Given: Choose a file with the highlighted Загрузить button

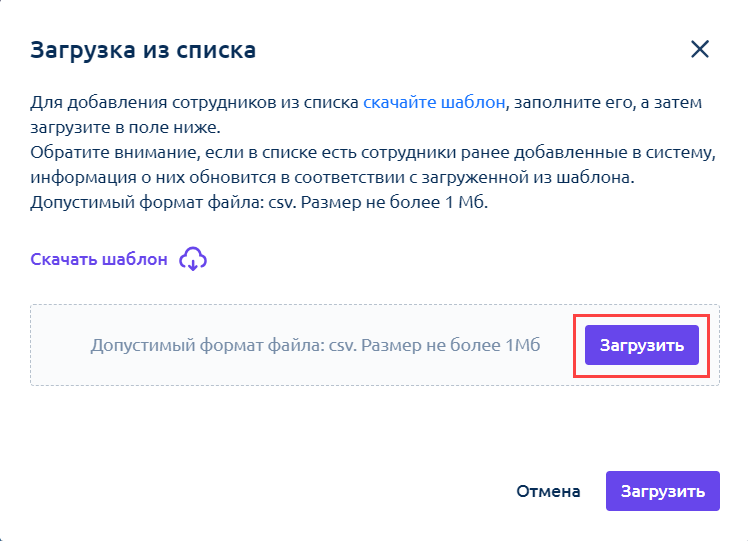Looking at the screenshot, I should coord(642,345).
